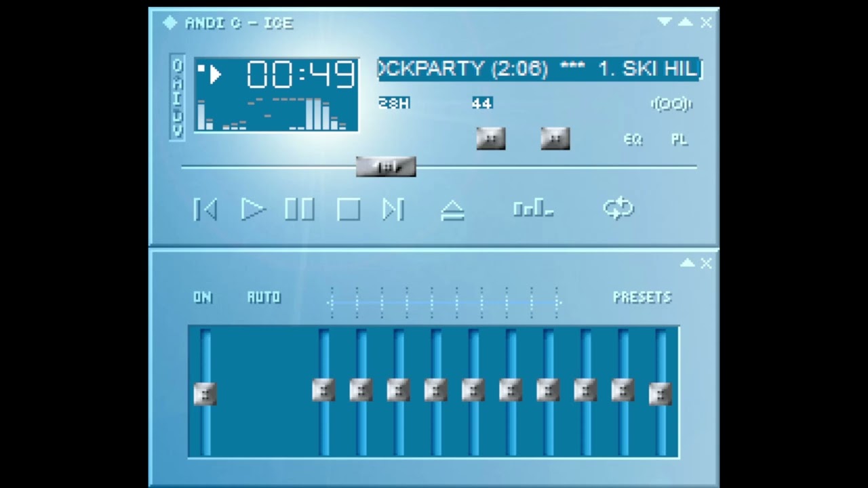Click the 00:49 time display
Screen dimensions: 868x488
[300, 75]
